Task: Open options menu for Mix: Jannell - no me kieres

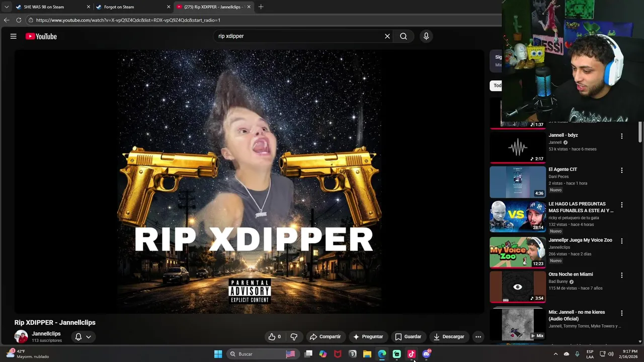Action: 622,313
